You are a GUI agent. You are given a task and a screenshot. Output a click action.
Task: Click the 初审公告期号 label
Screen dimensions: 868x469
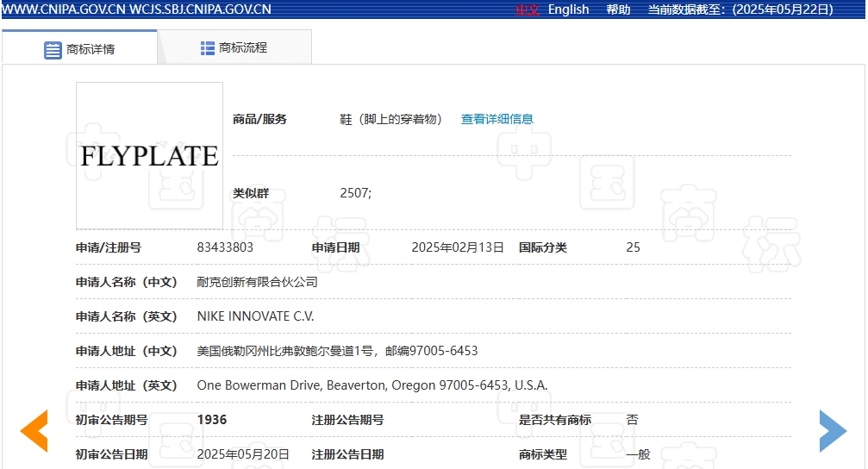click(112, 420)
